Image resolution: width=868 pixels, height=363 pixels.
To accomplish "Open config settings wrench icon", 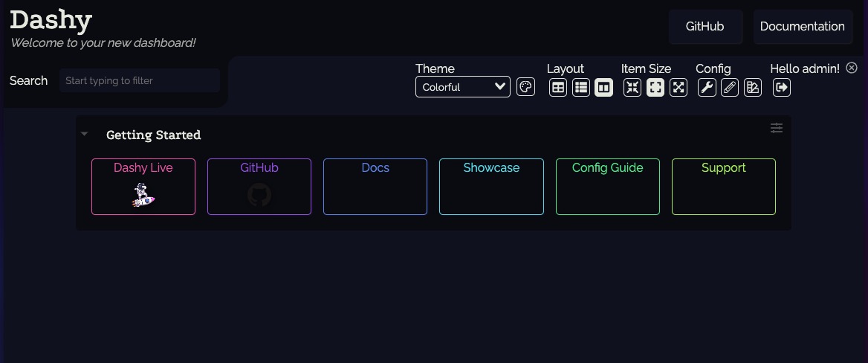I will click(x=707, y=88).
